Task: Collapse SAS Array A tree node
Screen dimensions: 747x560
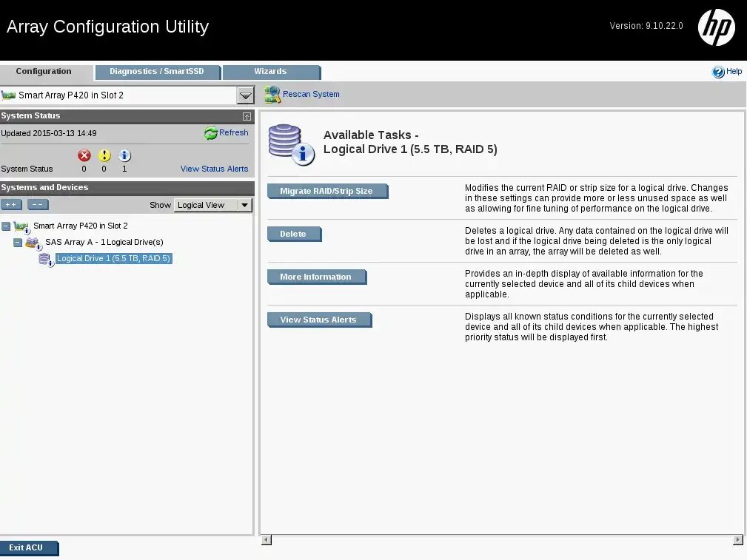Action: pyautogui.click(x=18, y=243)
